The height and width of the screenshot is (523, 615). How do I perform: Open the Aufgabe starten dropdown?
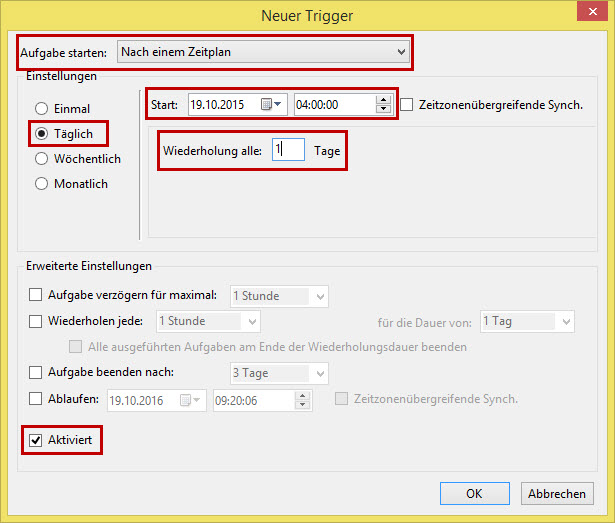(264, 51)
